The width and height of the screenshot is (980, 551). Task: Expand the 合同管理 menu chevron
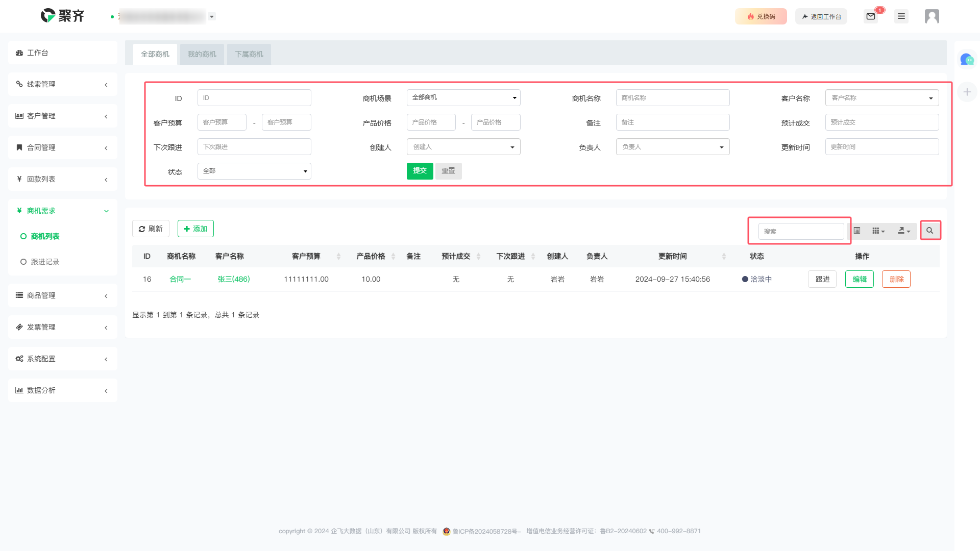click(106, 148)
